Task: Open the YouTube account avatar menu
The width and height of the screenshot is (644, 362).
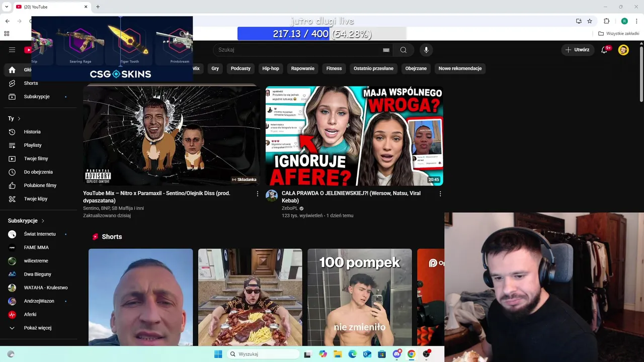Action: [x=623, y=50]
